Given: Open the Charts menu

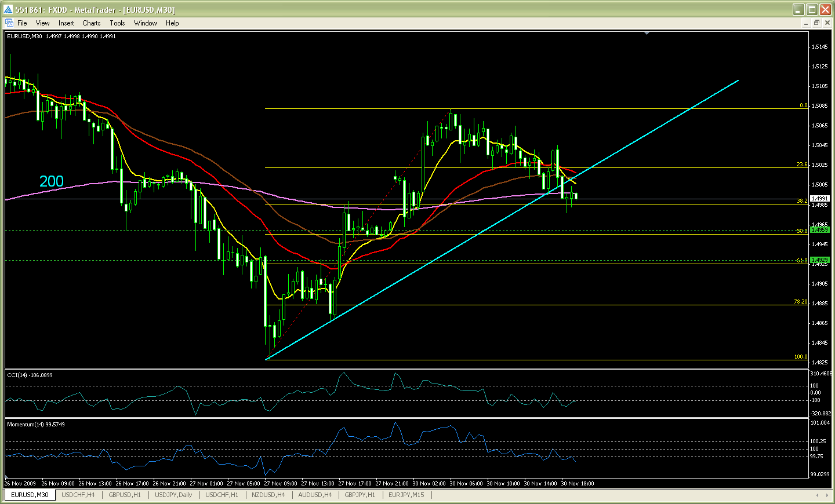Looking at the screenshot, I should pos(92,23).
